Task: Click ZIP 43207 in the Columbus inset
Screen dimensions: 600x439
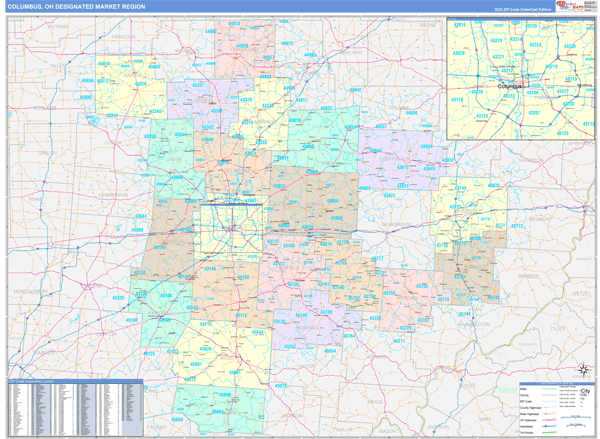Action: [534, 113]
